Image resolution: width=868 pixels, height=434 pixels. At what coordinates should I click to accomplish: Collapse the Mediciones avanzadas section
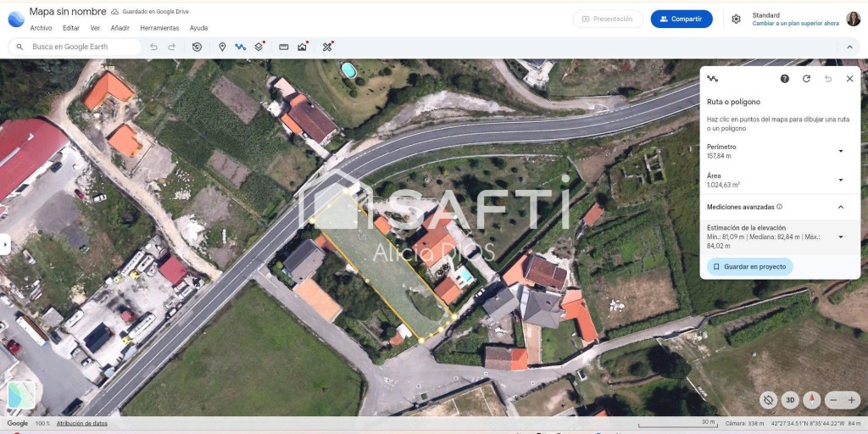pos(840,207)
